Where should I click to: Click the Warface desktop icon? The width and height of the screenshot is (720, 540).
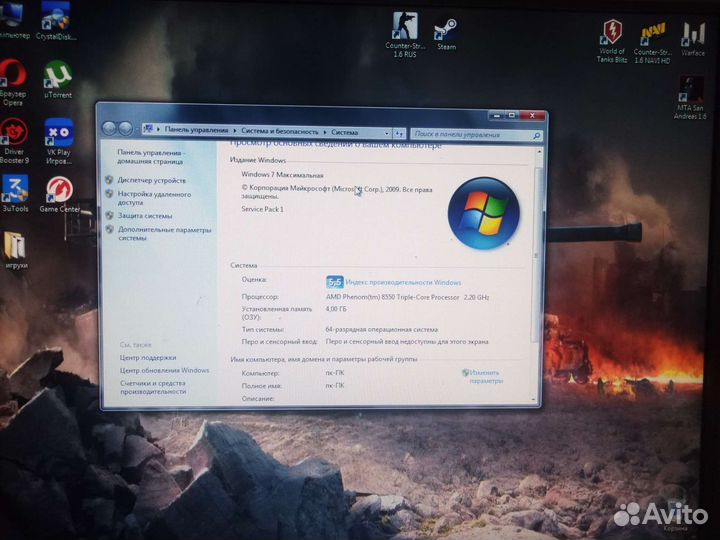click(x=693, y=35)
